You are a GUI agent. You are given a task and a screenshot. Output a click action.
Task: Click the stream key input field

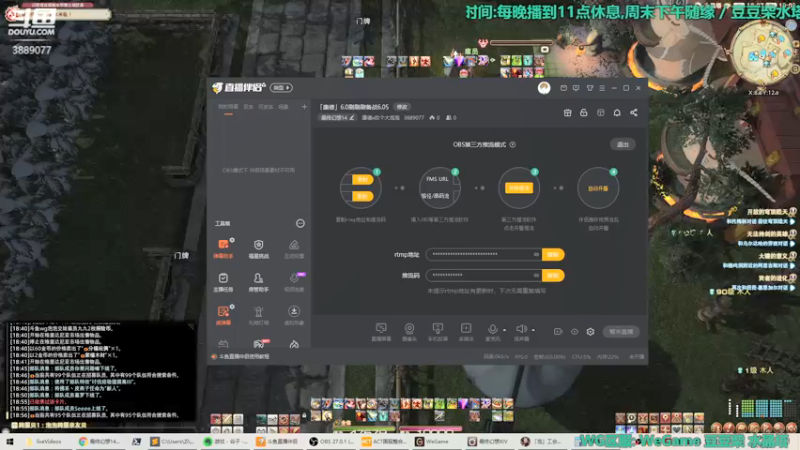click(484, 275)
